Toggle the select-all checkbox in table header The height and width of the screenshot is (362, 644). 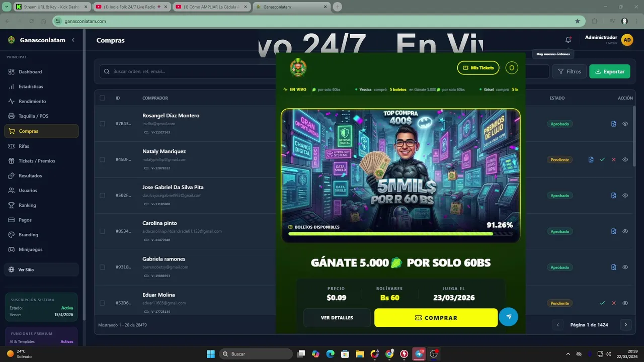click(x=102, y=98)
